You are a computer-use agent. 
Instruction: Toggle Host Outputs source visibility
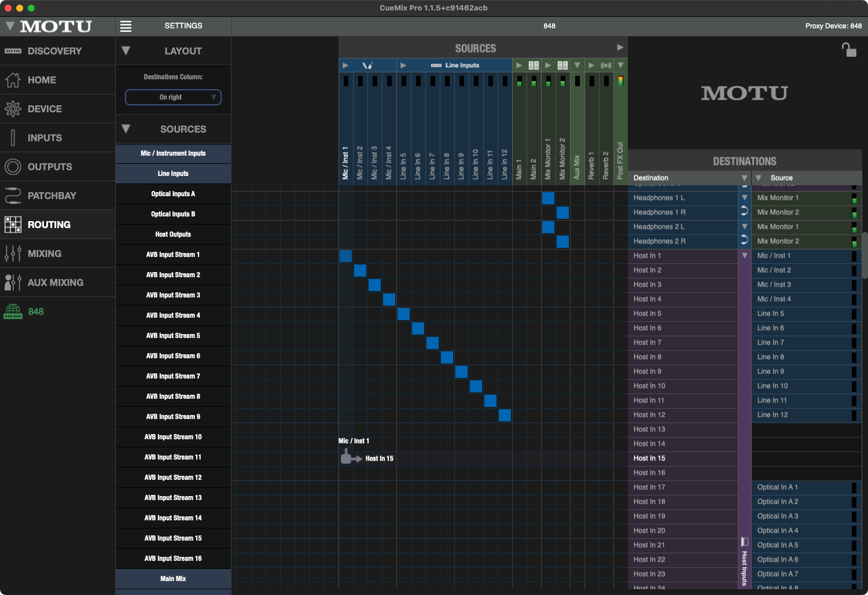[173, 234]
